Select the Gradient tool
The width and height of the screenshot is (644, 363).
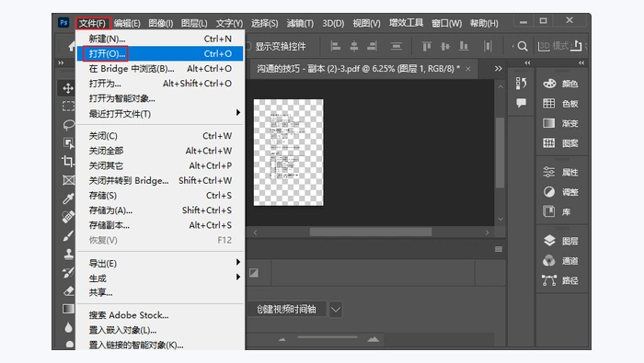(x=68, y=309)
